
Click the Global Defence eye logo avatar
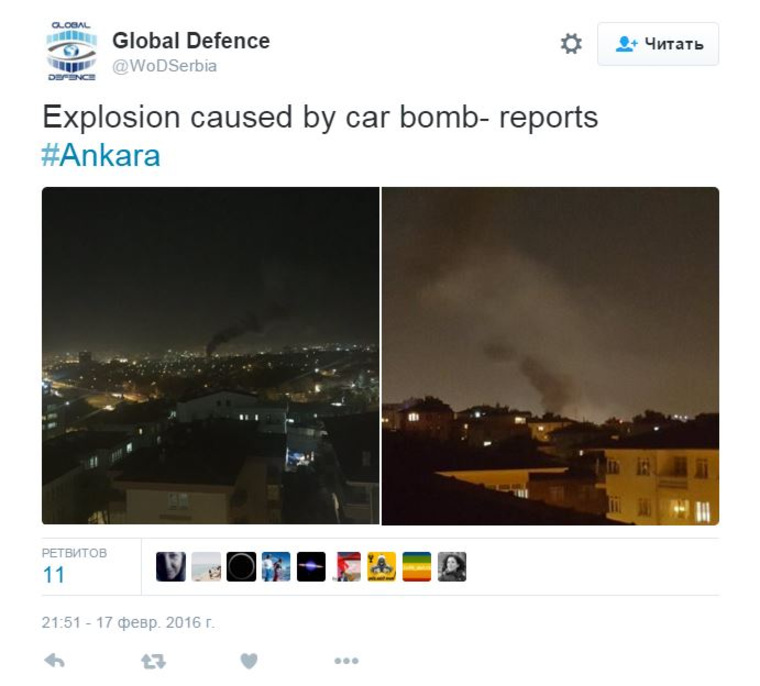click(x=71, y=50)
